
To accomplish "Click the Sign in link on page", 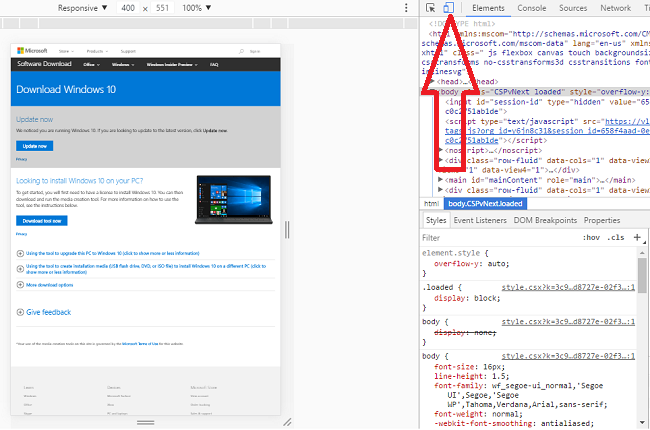I will [255, 51].
